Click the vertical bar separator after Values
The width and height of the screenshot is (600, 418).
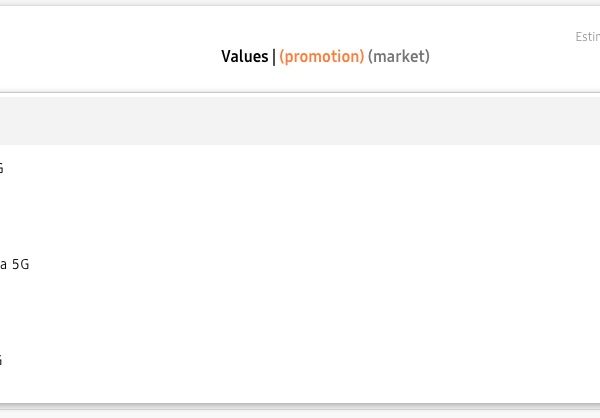pyautogui.click(x=274, y=57)
